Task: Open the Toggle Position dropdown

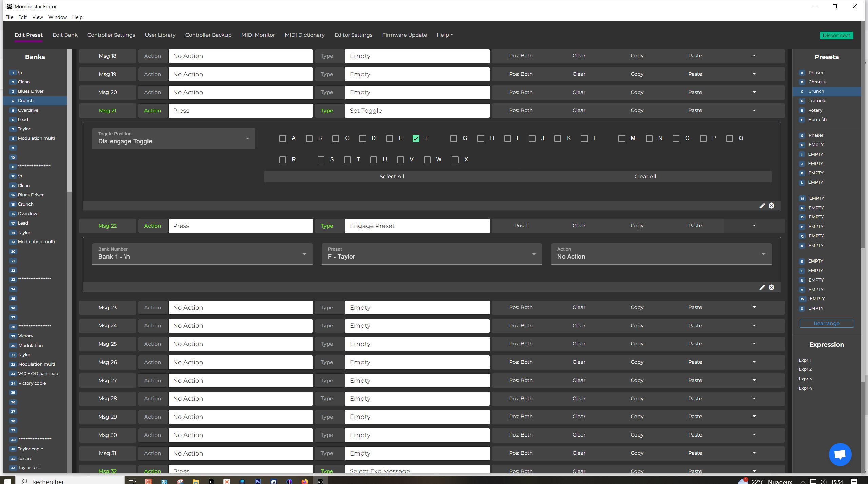Action: click(x=174, y=138)
